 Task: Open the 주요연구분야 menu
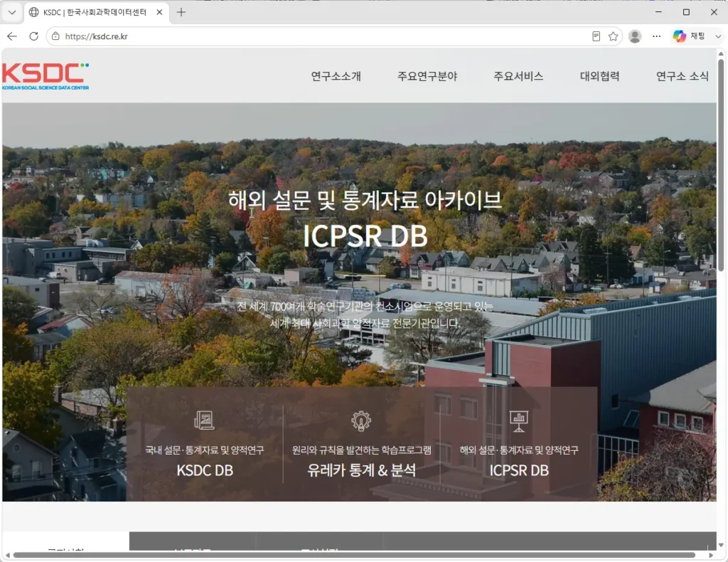pos(427,76)
